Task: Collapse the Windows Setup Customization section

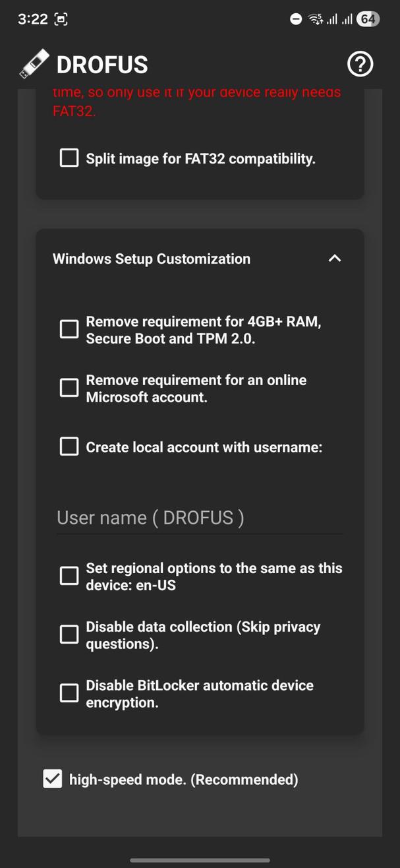Action: click(x=335, y=259)
